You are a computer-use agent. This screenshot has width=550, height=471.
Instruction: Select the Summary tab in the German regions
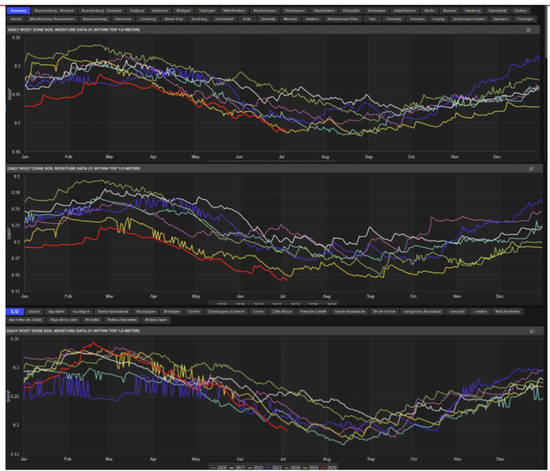(19, 11)
